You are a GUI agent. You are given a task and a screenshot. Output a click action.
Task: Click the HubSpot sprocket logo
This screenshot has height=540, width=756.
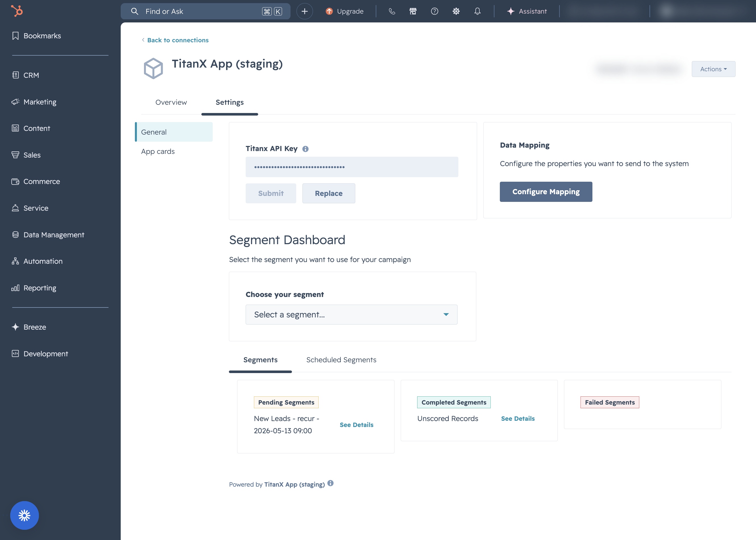pos(17,11)
